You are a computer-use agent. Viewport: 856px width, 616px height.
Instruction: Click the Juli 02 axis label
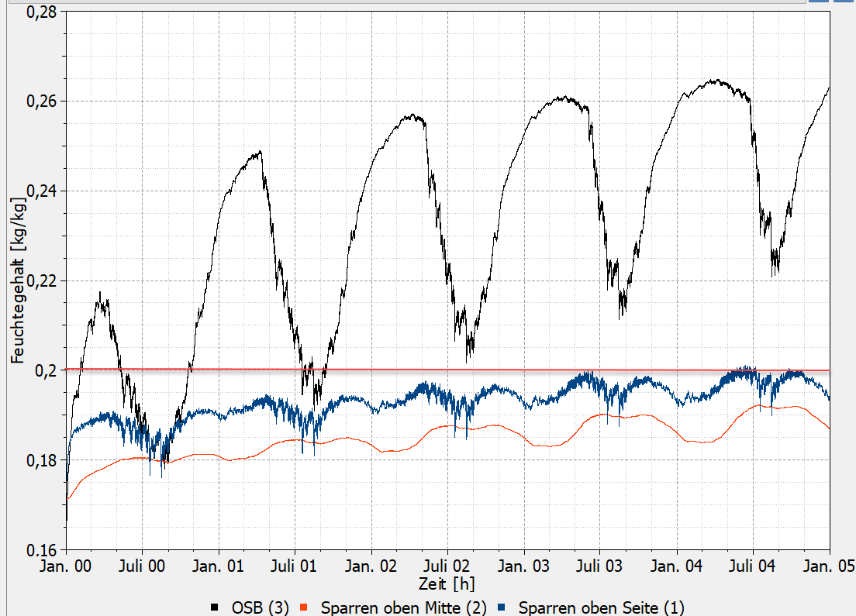pos(447,566)
